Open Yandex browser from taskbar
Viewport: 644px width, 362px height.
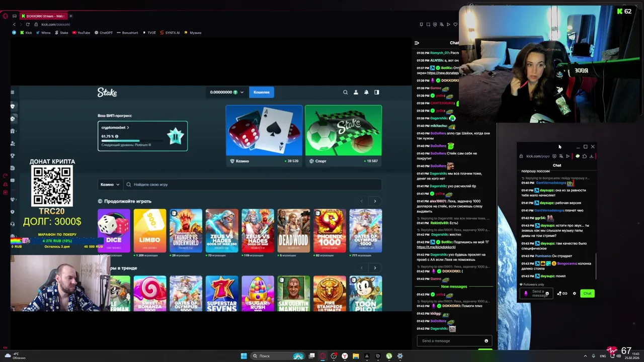pyautogui.click(x=345, y=356)
